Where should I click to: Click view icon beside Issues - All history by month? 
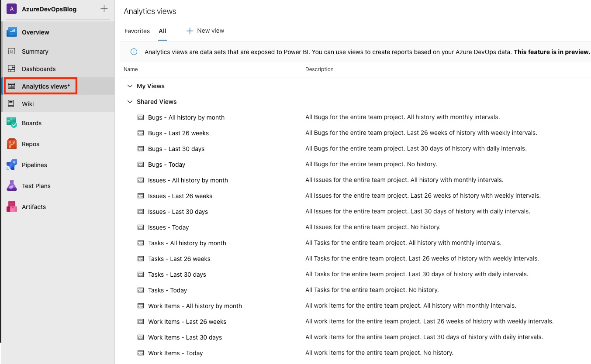pos(141,180)
